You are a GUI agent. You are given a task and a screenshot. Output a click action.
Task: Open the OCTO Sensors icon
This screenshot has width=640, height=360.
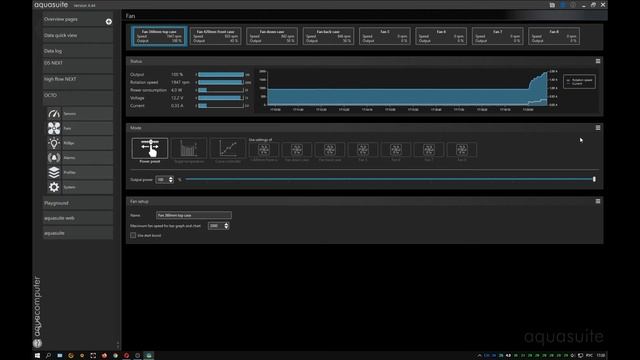click(54, 113)
